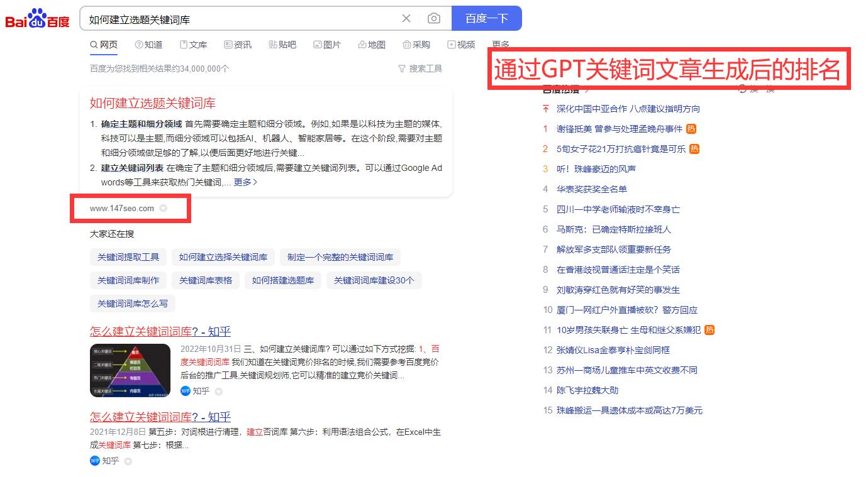Open hot topic 厦门一网红户外直播被砍？警方回应
The image size is (868, 477).
[x=627, y=310]
